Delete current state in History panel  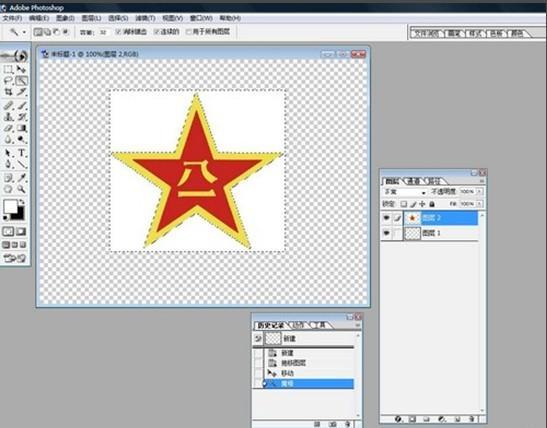tap(348, 424)
